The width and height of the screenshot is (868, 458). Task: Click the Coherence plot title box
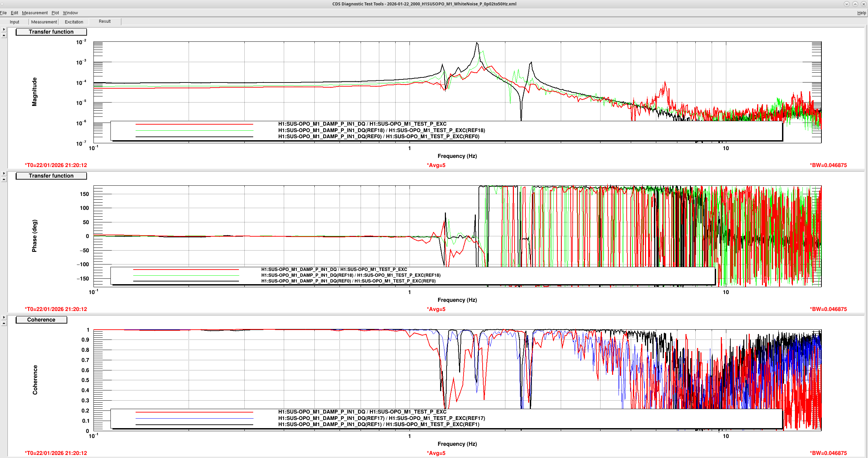[41, 320]
